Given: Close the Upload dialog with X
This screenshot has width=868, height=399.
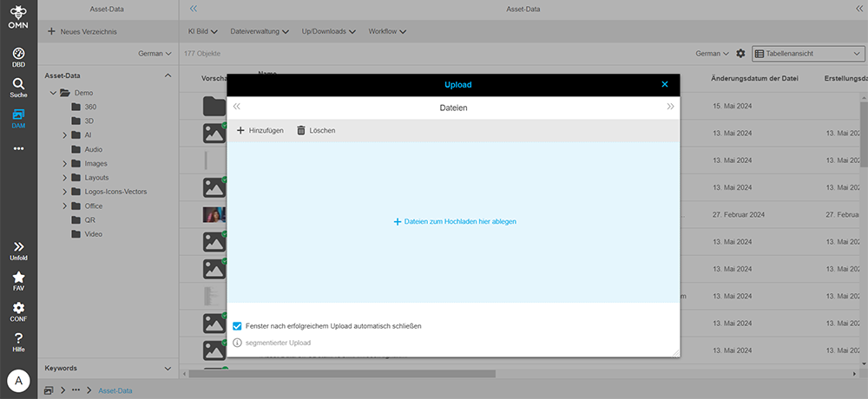Looking at the screenshot, I should click(x=665, y=84).
